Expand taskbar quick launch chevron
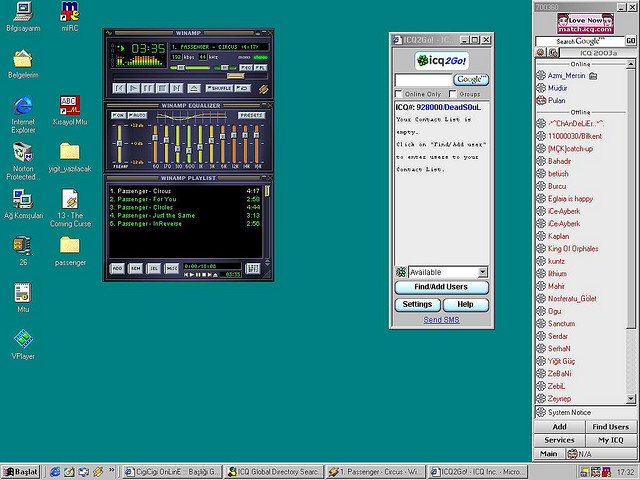640x480 pixels. pyautogui.click(x=111, y=470)
